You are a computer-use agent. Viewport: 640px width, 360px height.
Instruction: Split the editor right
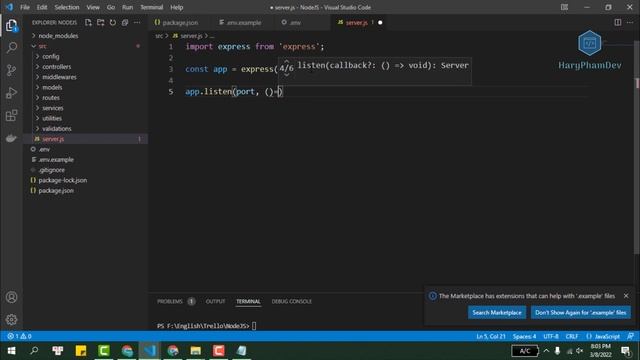618,22
